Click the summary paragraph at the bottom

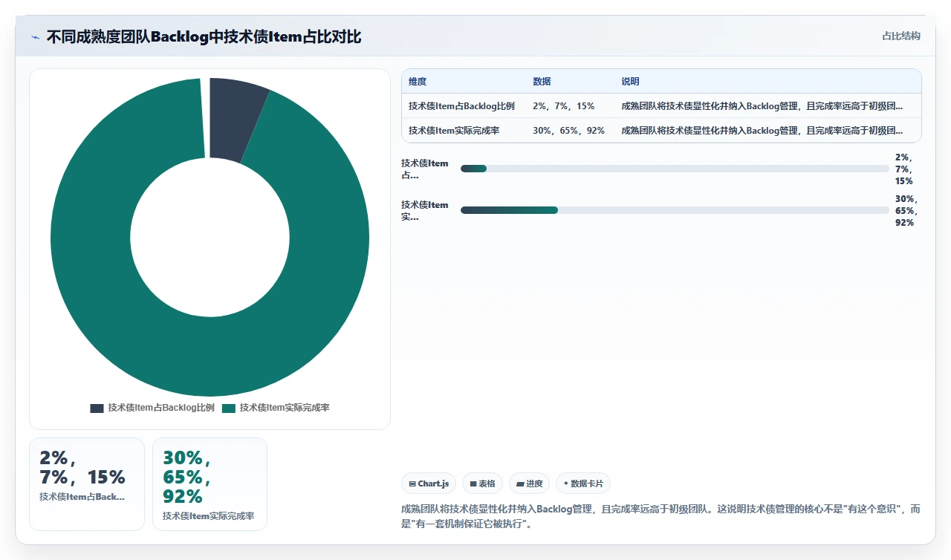pos(661,516)
